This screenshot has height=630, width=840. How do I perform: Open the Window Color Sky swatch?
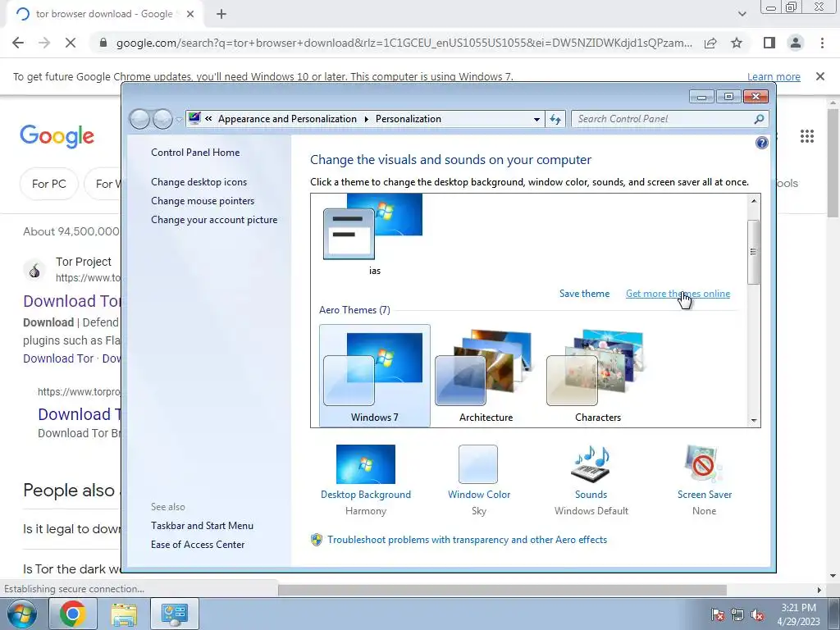tap(478, 464)
